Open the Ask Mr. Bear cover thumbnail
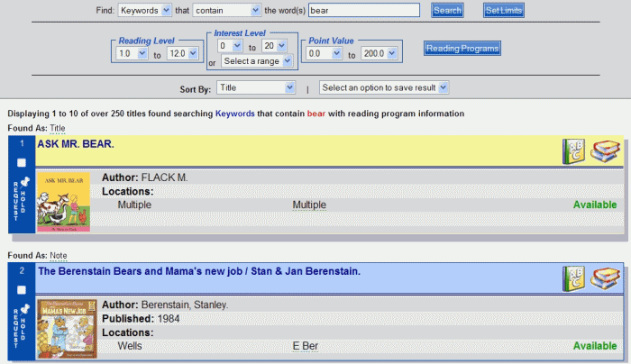631x364 pixels. [64, 199]
